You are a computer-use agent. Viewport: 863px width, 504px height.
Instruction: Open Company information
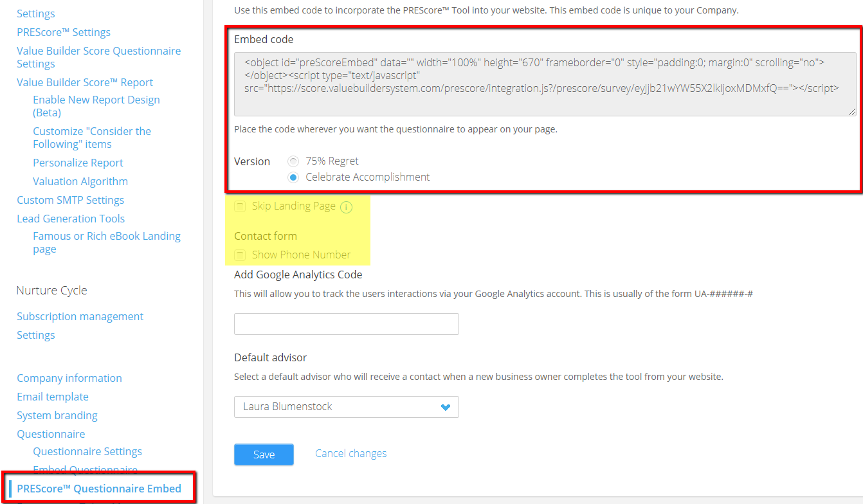[x=69, y=378]
